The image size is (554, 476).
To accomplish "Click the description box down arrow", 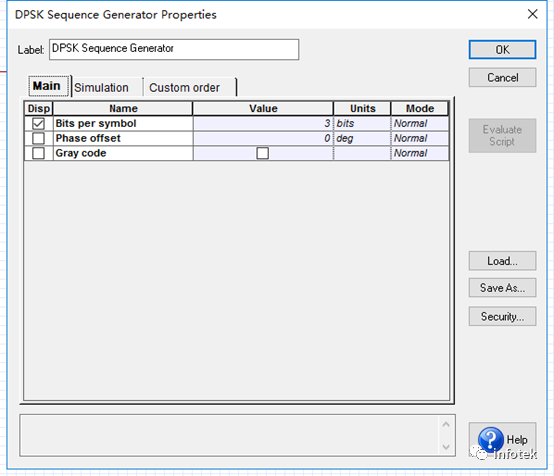I will coord(446,447).
